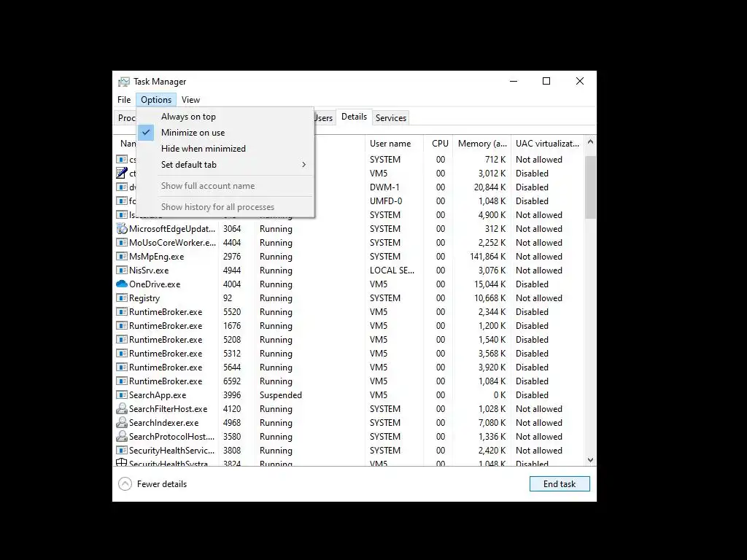Click icon of RuntimeBroker.exe PID 1676

[122, 326]
